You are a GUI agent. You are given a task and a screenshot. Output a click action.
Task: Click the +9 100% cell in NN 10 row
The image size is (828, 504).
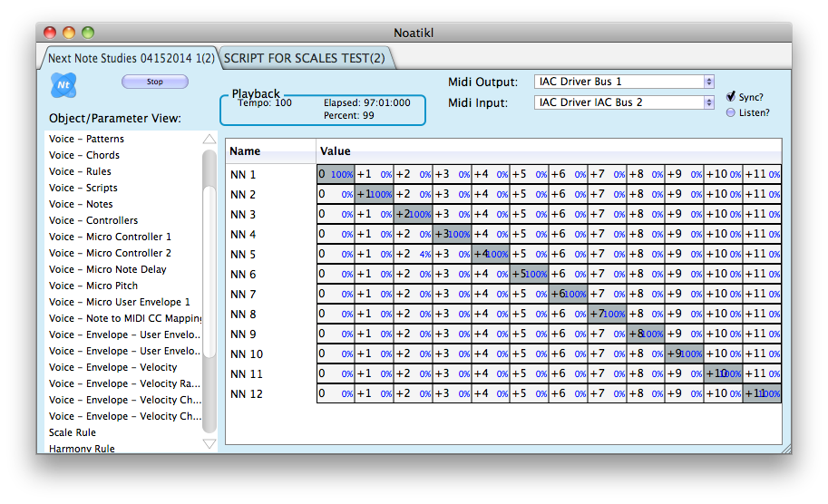pos(685,354)
